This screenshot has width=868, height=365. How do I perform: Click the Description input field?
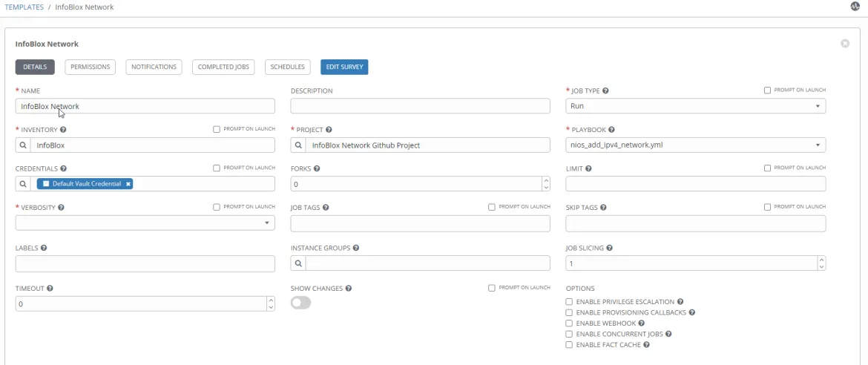[420, 106]
